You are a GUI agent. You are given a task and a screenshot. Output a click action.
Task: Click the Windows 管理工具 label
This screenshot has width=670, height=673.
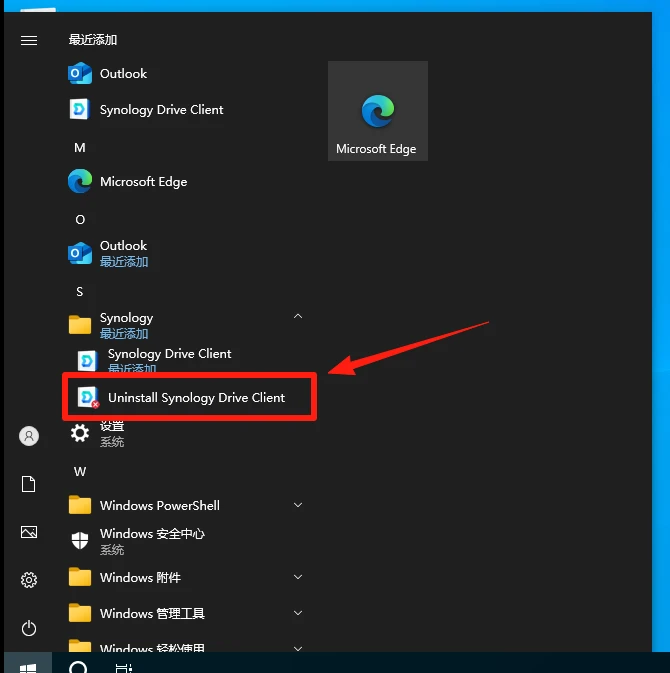coord(152,613)
